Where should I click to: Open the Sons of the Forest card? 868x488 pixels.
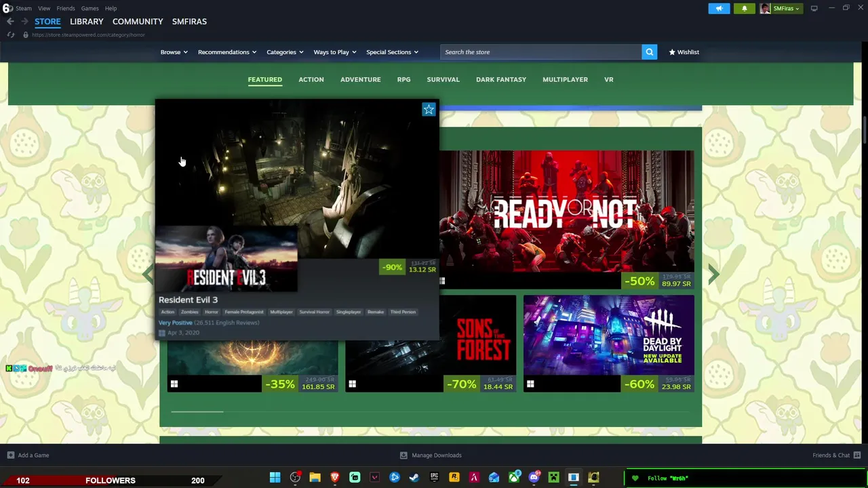(431, 344)
